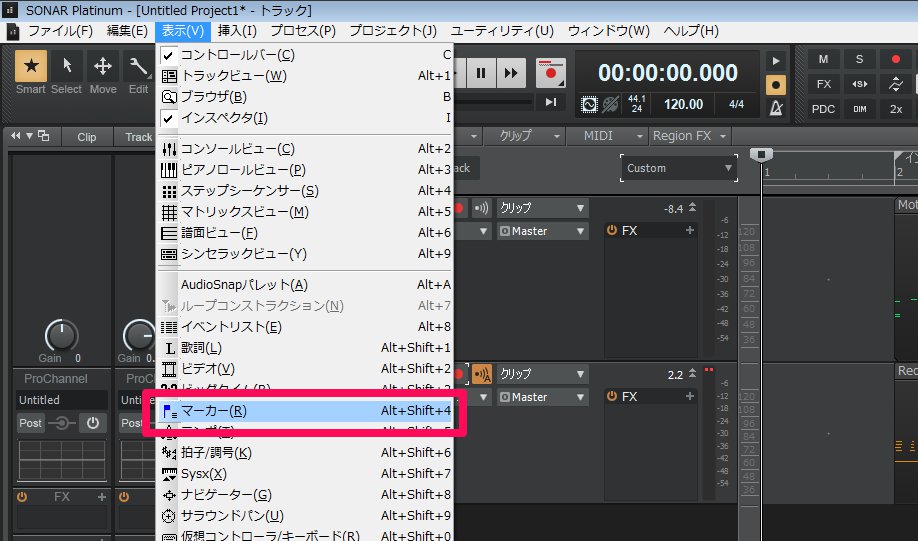The width and height of the screenshot is (918, 541).
Task: Open the Edit (編集) menu
Action: click(x=127, y=31)
